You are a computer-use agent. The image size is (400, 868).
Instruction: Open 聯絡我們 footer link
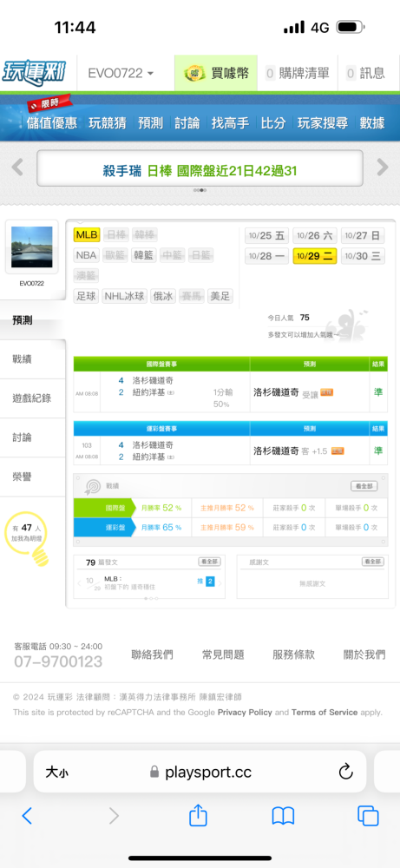tap(152, 654)
